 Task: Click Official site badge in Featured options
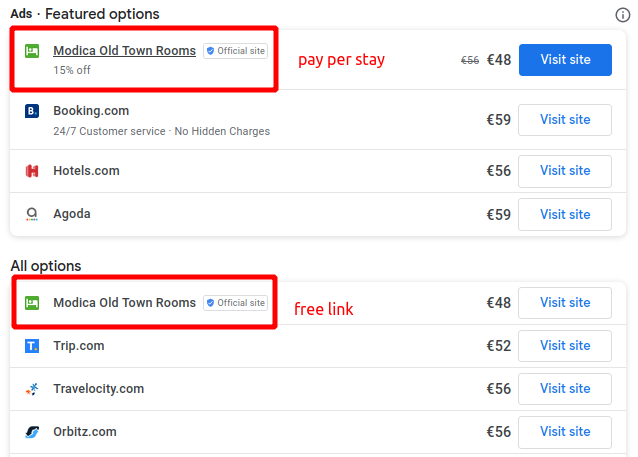click(236, 51)
